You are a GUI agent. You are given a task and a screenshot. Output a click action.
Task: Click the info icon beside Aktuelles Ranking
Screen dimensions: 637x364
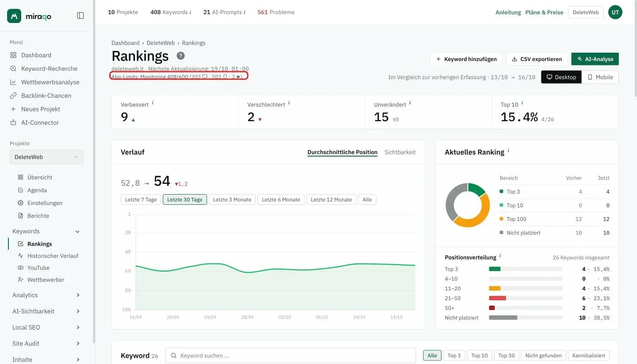508,151
